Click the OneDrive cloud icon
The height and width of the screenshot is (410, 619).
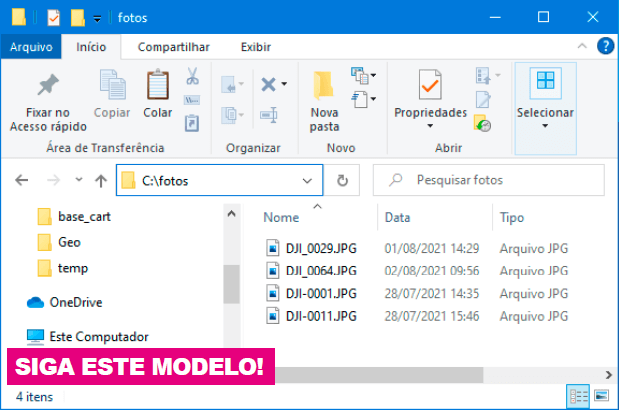click(35, 303)
